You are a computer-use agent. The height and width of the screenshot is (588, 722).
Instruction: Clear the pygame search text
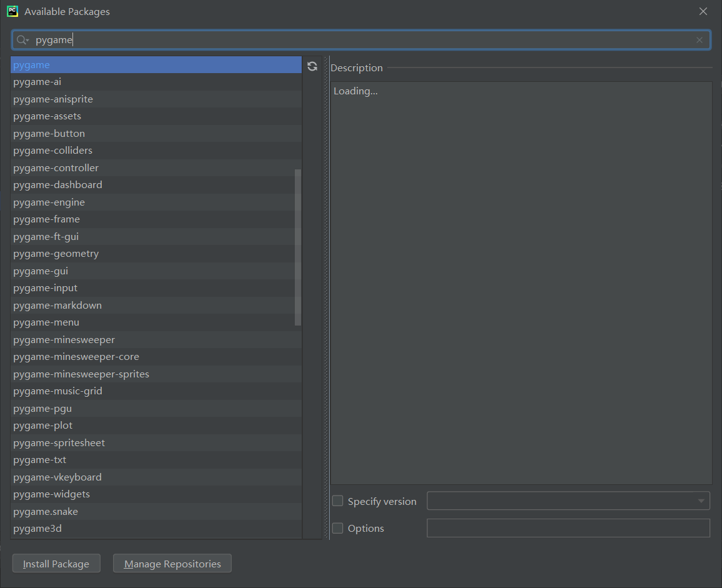coord(700,40)
